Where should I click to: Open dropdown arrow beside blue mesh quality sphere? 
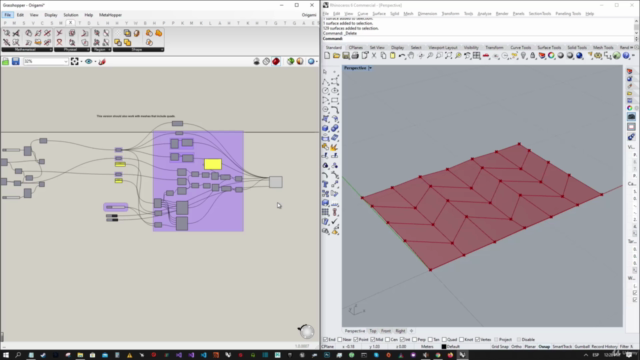[317, 62]
